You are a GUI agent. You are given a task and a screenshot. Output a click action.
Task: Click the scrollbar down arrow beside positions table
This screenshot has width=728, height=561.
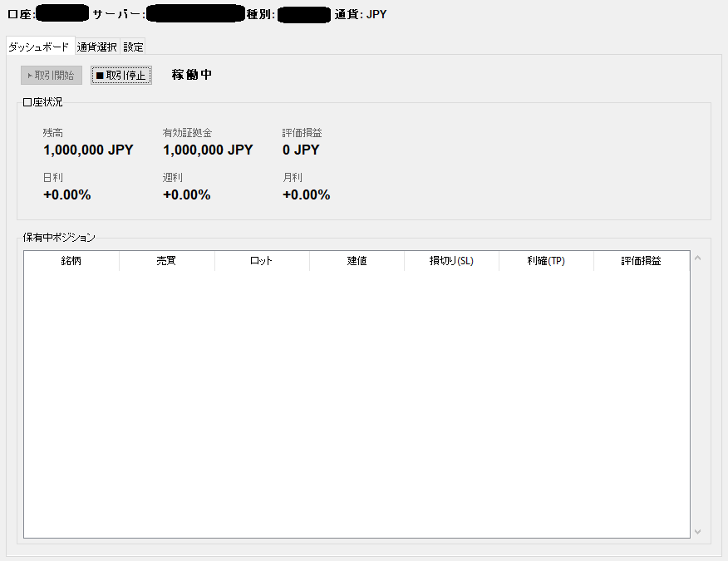click(x=697, y=532)
